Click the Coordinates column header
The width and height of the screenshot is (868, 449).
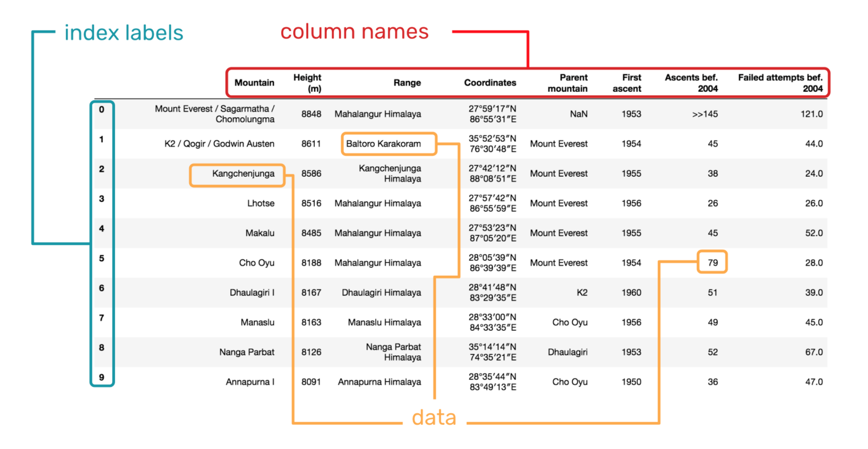pos(490,83)
